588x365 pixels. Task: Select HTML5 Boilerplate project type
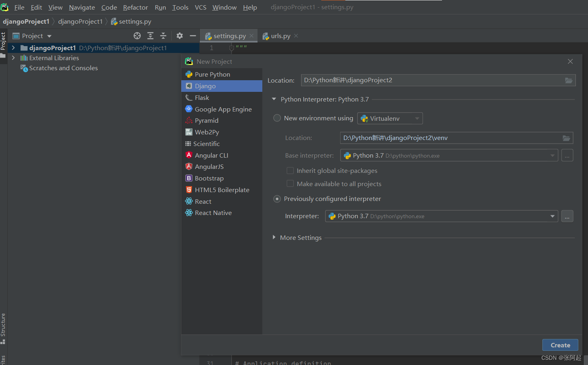222,190
